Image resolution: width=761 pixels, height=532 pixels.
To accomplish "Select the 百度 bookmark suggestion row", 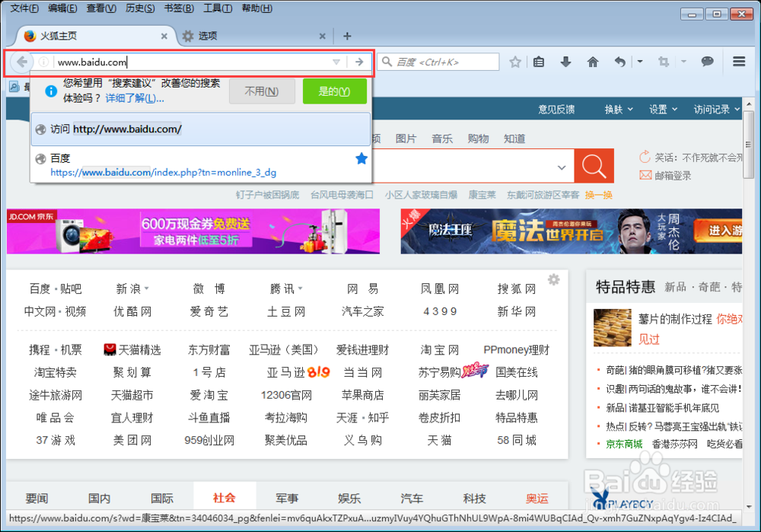I will 201,165.
